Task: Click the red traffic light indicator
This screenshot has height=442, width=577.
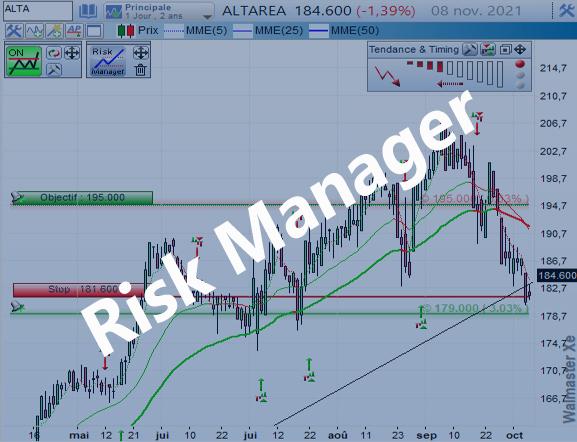Action: (x=520, y=64)
